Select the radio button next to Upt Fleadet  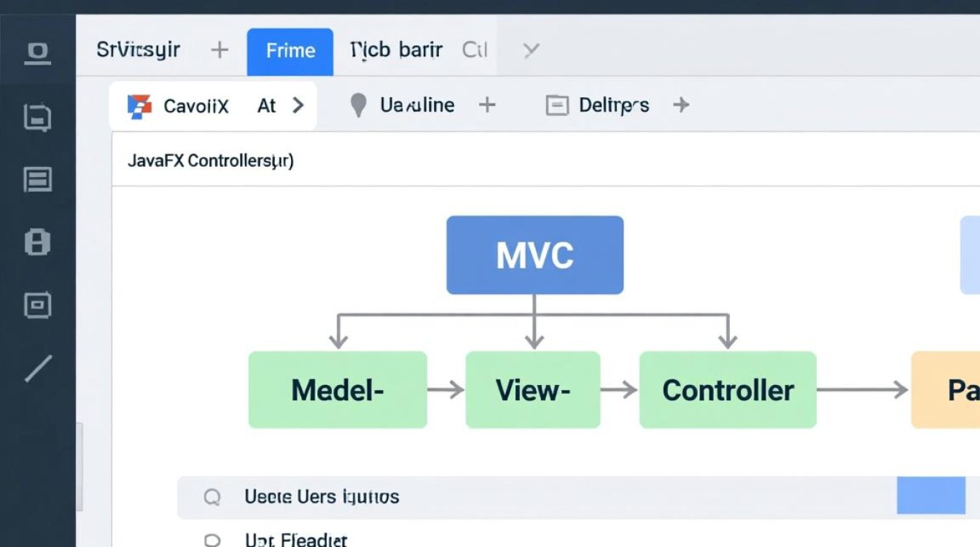click(x=211, y=540)
